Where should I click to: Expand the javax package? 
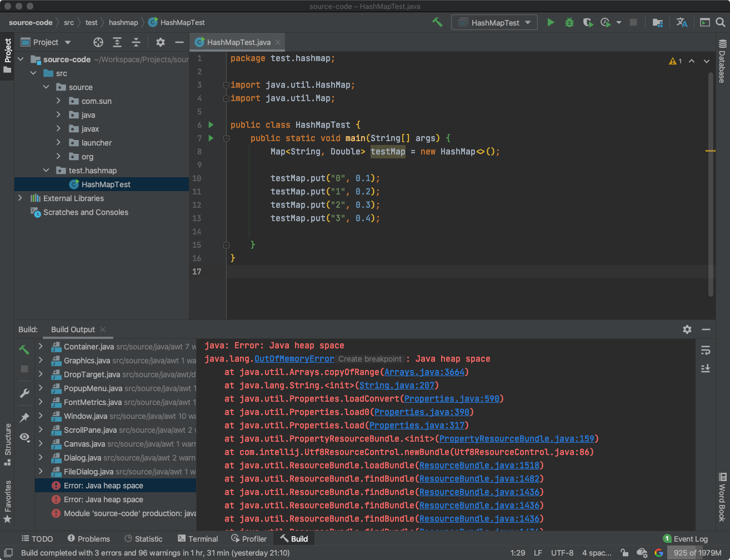(59, 129)
